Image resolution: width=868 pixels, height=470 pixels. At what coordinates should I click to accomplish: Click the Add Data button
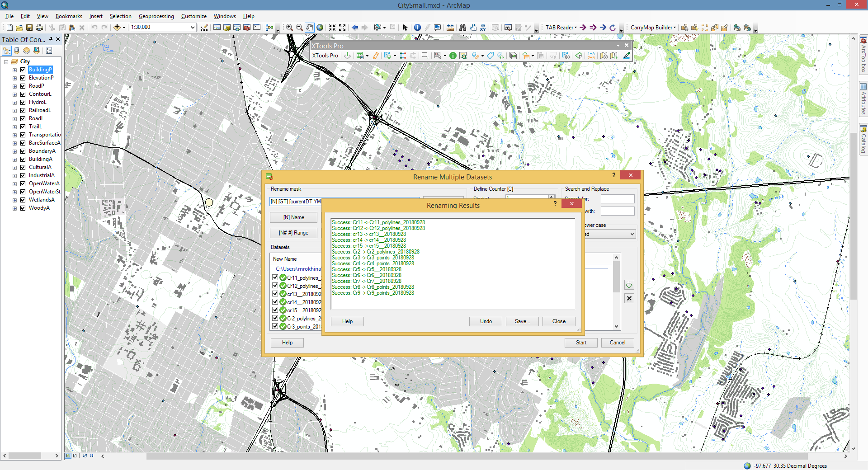(x=117, y=28)
